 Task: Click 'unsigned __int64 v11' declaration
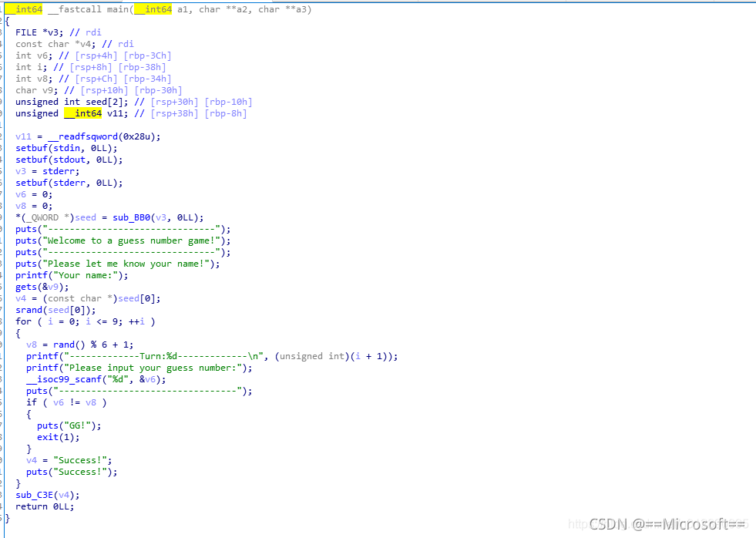pyautogui.click(x=131, y=113)
